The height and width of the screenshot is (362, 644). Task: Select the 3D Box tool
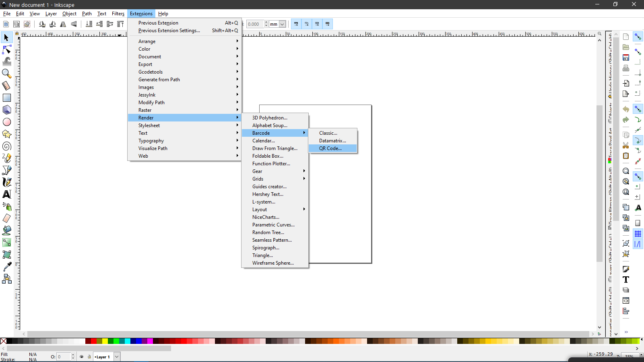(x=6, y=110)
